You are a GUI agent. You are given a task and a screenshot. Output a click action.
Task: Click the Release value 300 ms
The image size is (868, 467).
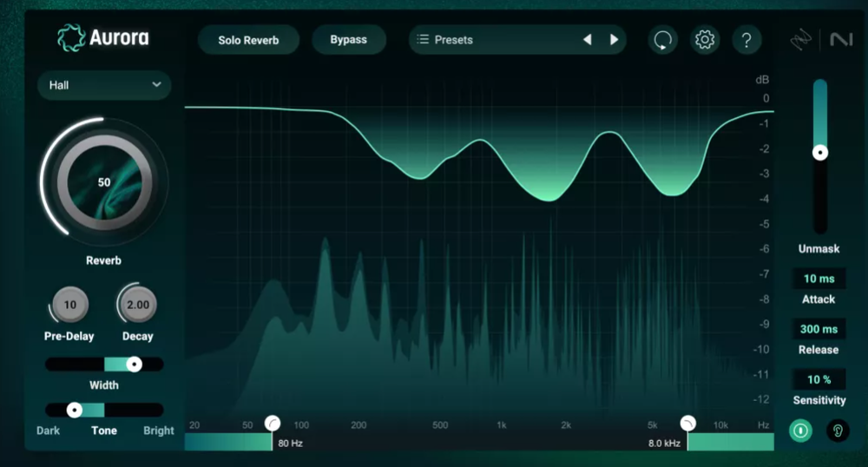pos(819,329)
